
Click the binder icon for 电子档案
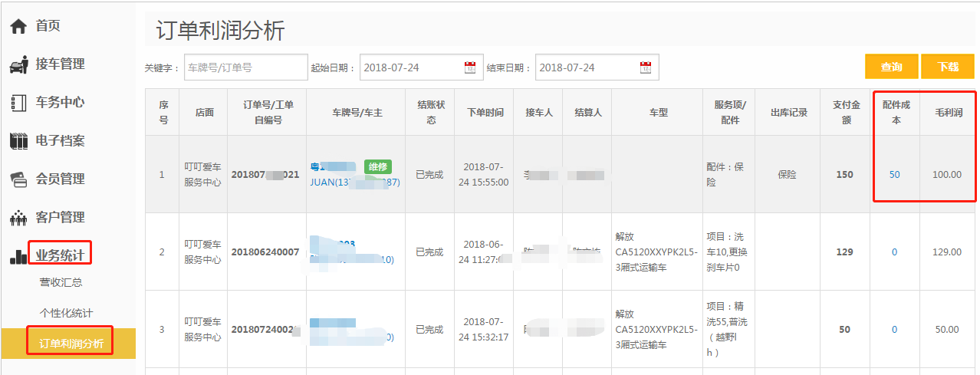point(18,141)
